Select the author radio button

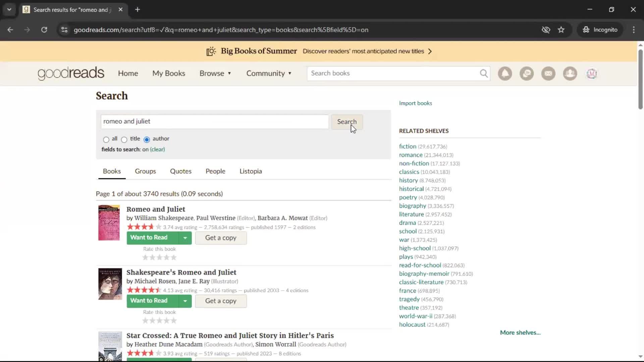tap(147, 139)
